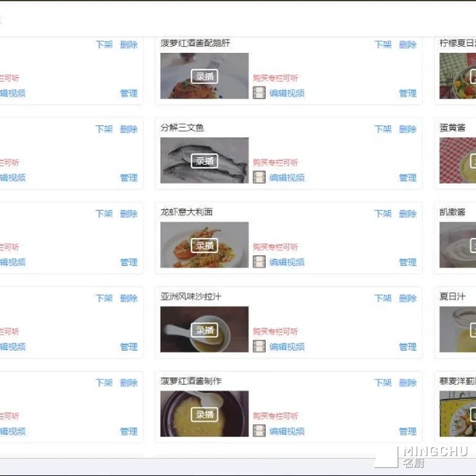Screen dimensions: 476x476
Task: Click the title 分解三文鱼
Action: click(182, 128)
